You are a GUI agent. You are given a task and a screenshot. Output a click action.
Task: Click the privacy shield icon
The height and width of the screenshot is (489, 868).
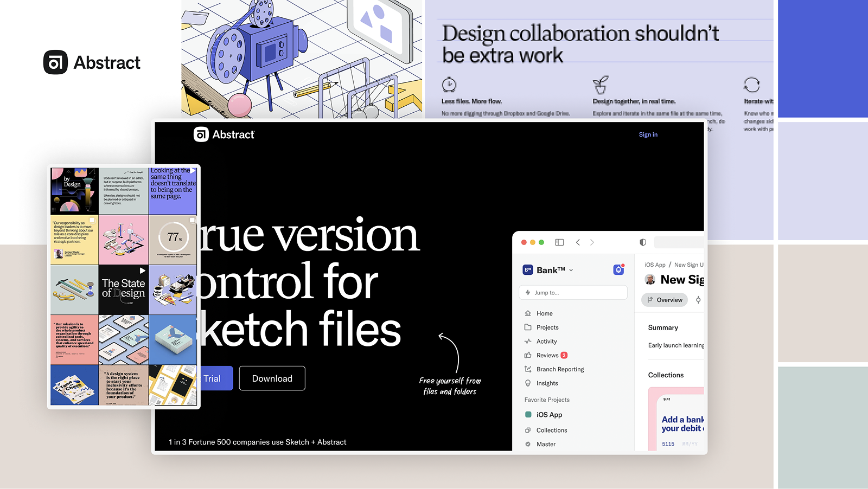pos(643,242)
